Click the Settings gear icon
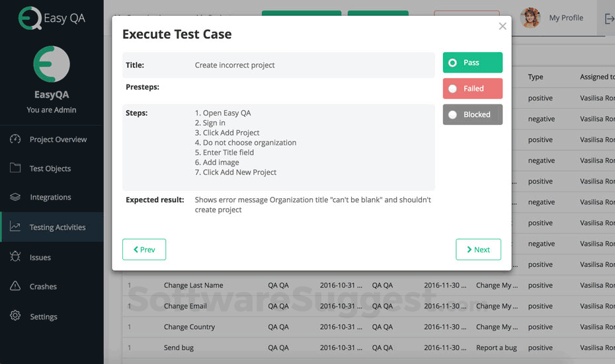Viewport: 615px width, 364px height. pos(15,316)
